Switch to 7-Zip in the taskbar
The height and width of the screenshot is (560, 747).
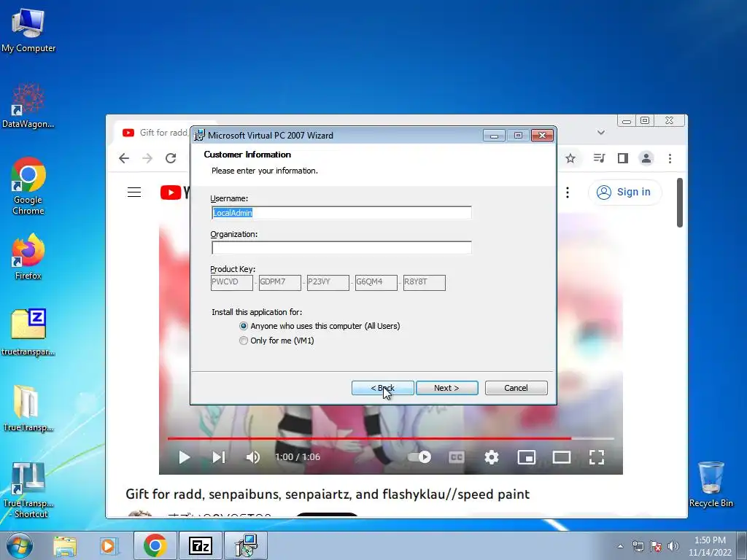200,545
